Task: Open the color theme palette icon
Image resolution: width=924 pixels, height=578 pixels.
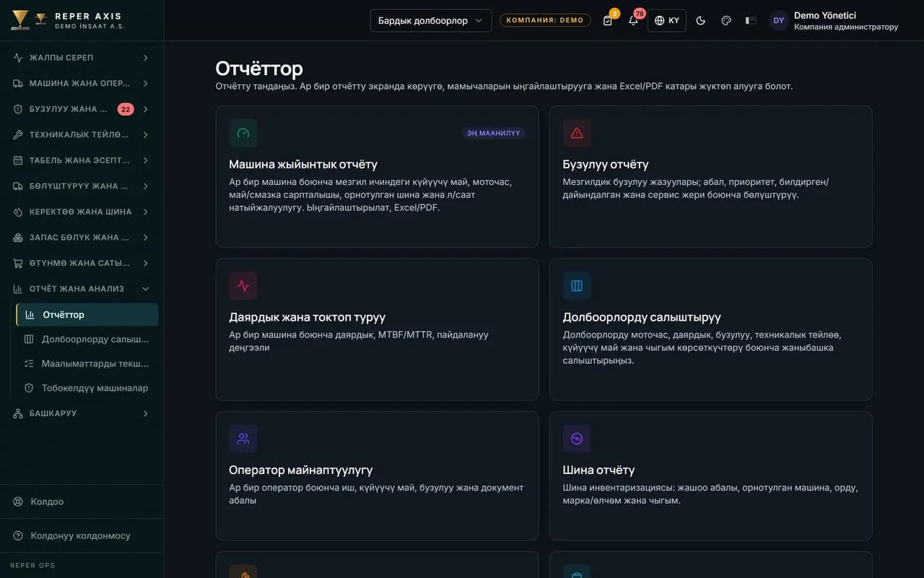Action: 726,20
